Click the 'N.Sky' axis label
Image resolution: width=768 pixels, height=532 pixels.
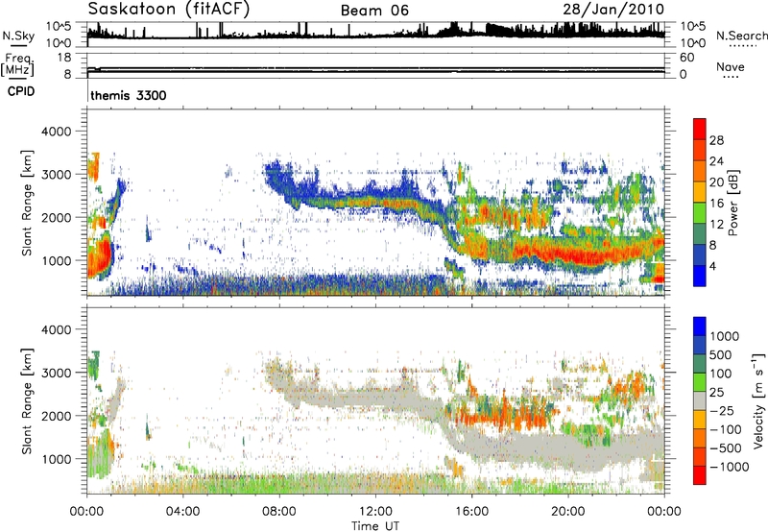click(x=18, y=36)
